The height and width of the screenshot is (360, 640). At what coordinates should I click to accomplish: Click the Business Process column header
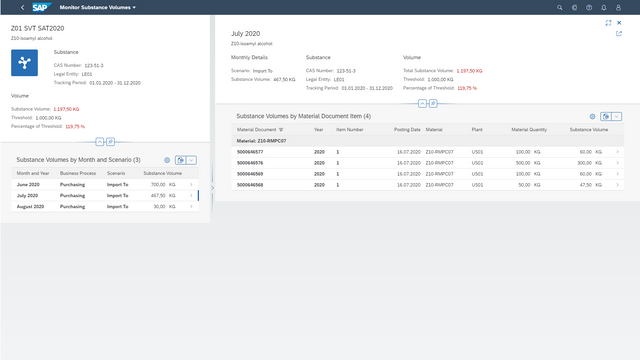click(x=78, y=173)
